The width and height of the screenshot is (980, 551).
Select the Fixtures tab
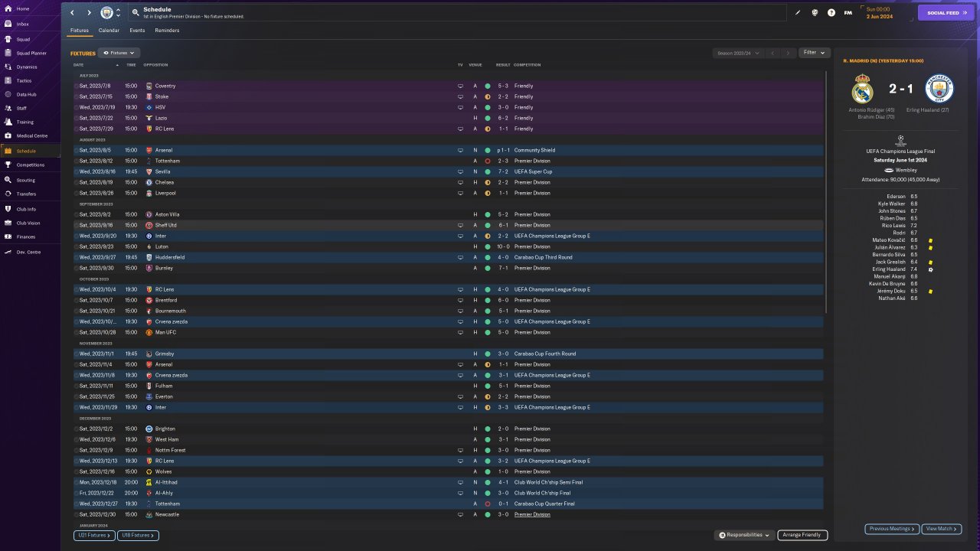(80, 31)
